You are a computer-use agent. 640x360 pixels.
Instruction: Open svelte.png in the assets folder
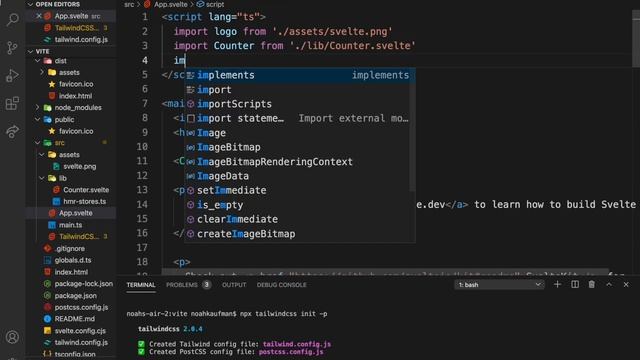point(80,167)
